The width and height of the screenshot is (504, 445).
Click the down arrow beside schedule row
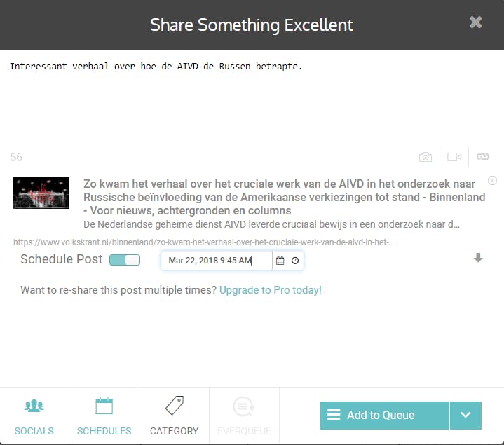[478, 258]
